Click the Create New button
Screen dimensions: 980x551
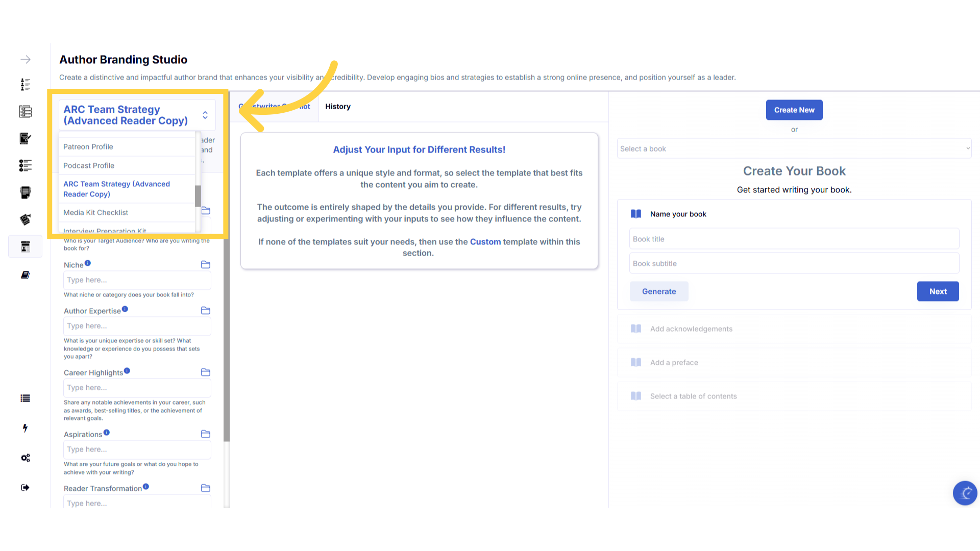[x=794, y=110]
